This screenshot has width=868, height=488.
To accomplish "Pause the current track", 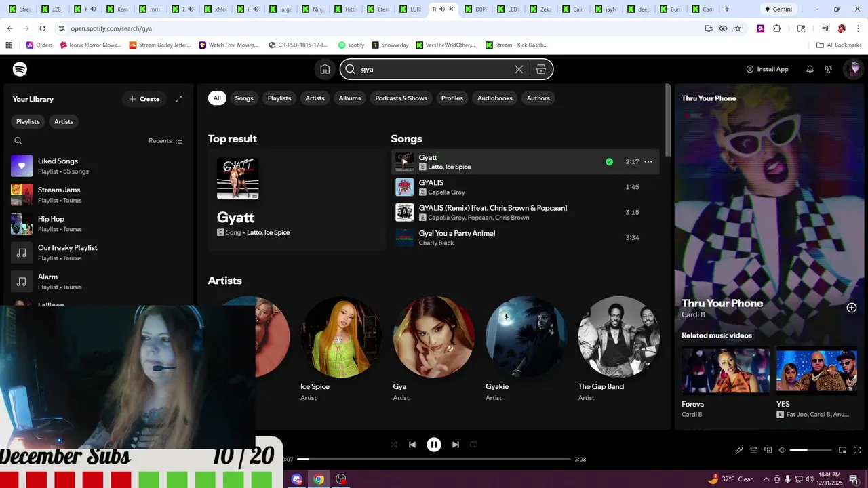I will pos(434,445).
